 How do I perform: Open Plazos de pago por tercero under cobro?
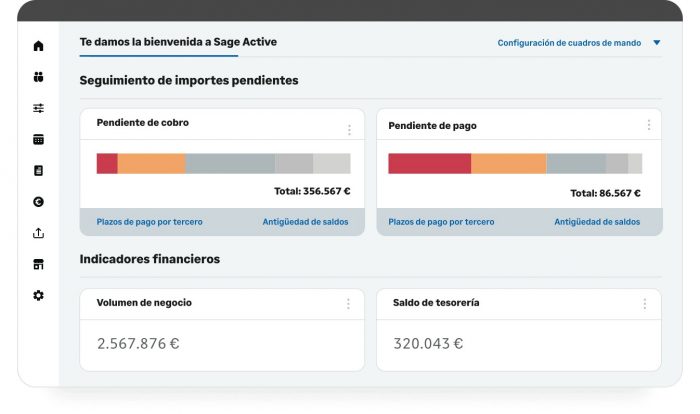[149, 222]
